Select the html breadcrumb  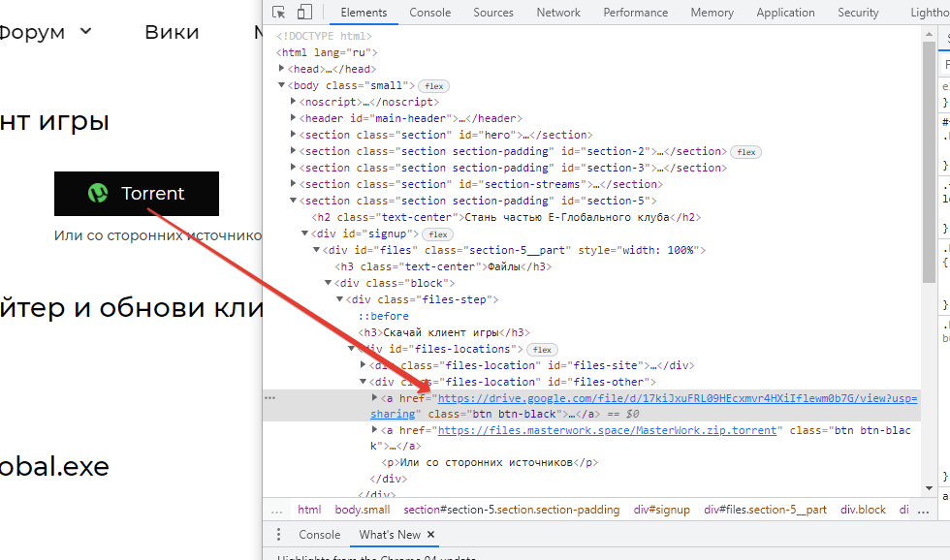(x=309, y=510)
